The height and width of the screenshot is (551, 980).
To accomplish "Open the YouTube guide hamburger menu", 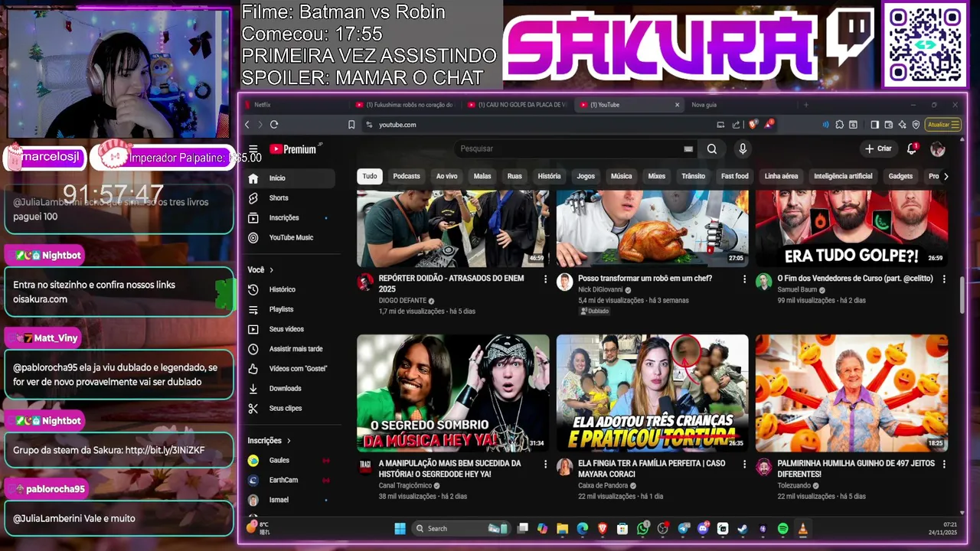I will (253, 149).
